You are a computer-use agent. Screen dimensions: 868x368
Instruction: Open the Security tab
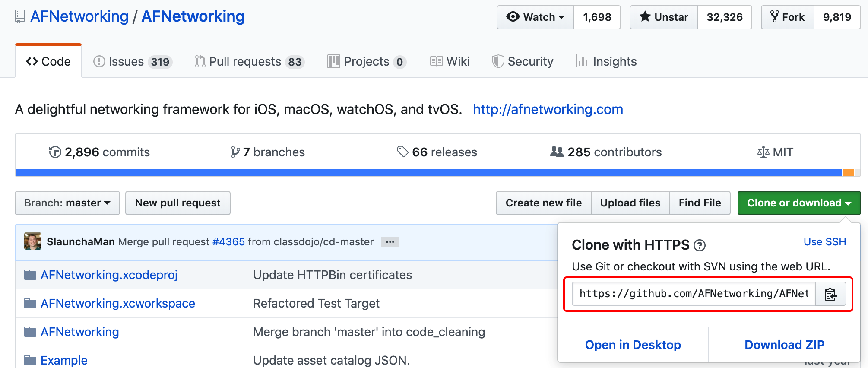(x=523, y=62)
